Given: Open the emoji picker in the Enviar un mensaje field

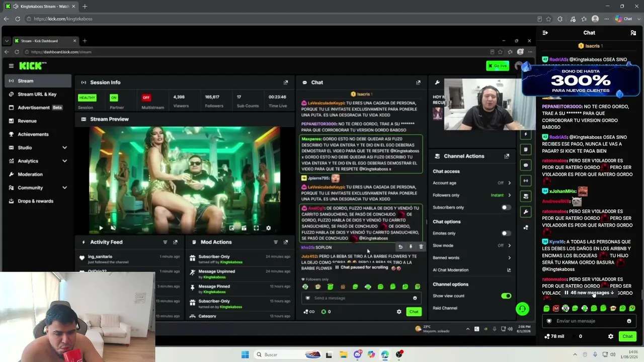Looking at the screenshot, I should (629, 321).
